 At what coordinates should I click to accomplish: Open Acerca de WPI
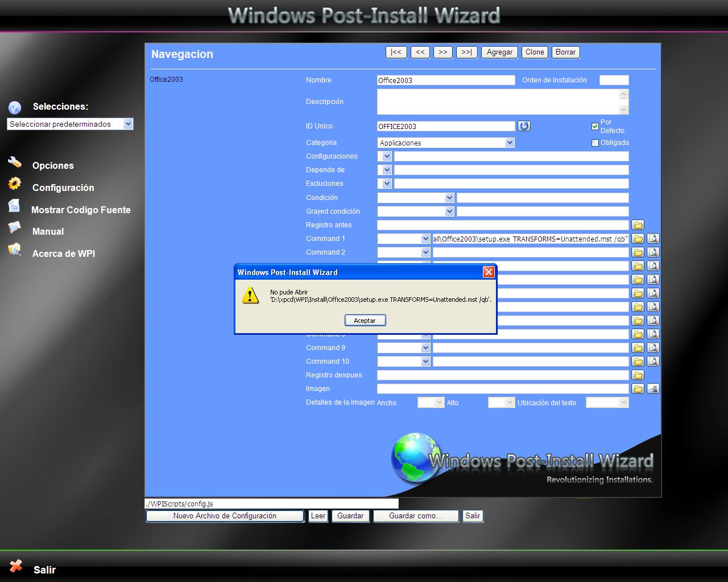64,253
